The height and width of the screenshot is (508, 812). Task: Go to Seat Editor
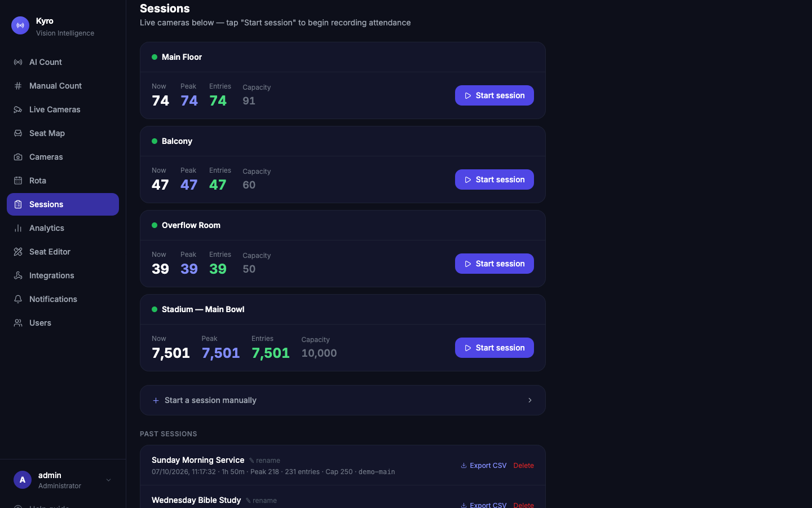point(63,252)
